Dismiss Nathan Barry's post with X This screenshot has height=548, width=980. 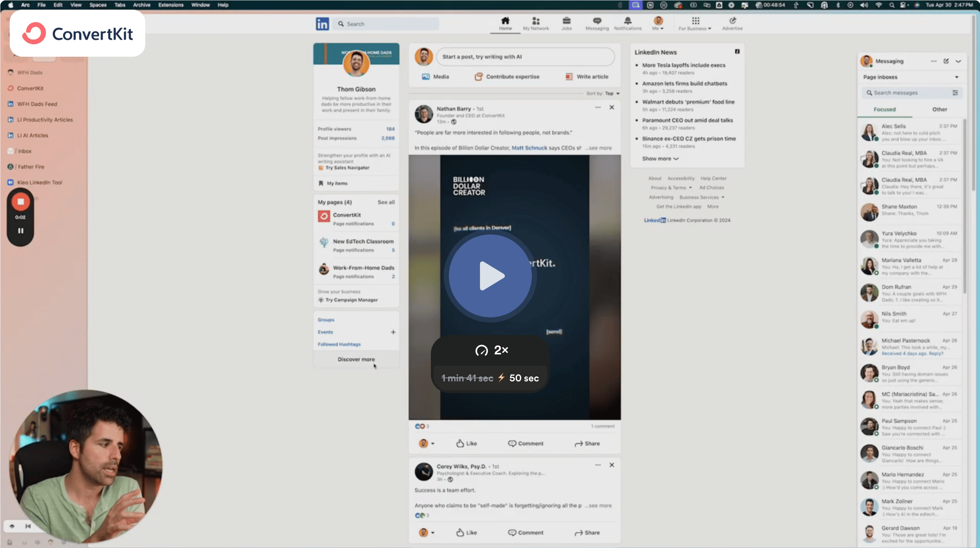click(x=611, y=107)
